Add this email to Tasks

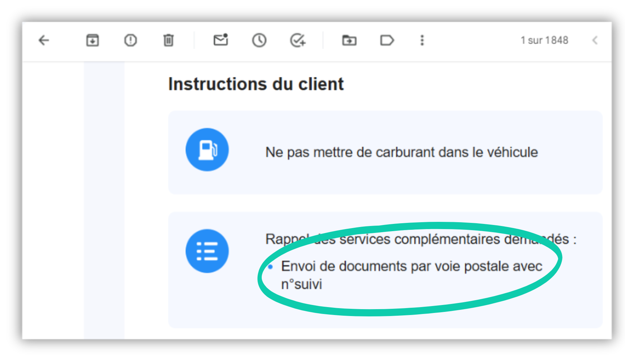(298, 40)
